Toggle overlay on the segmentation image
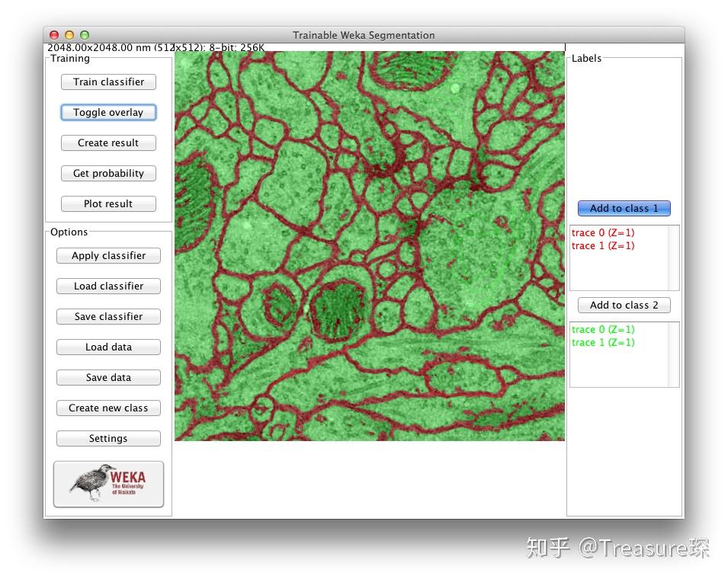The image size is (728, 579). point(108,113)
